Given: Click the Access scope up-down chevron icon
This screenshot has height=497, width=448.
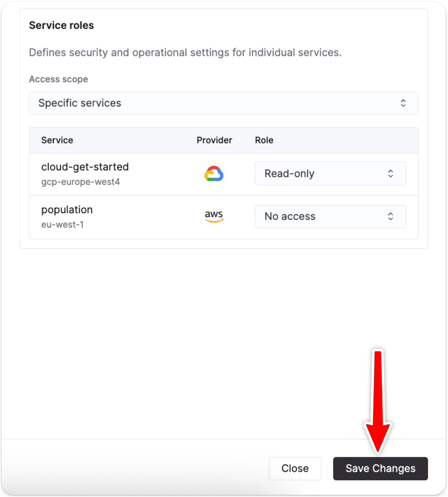Looking at the screenshot, I should (x=403, y=103).
